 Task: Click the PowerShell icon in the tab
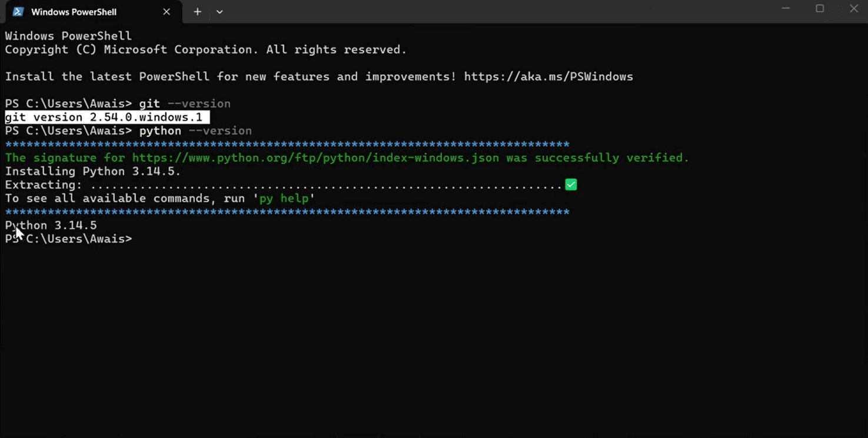coord(18,12)
